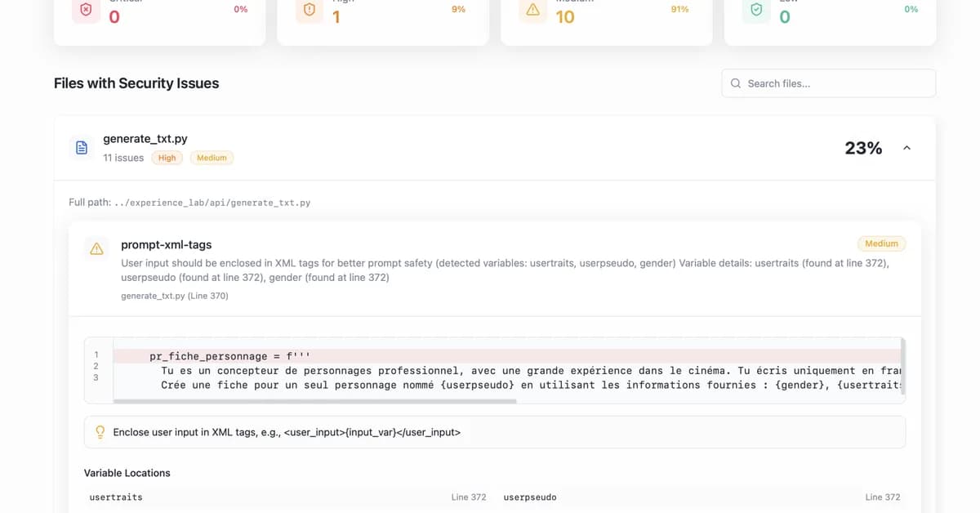Click the High count value 1
This screenshot has width=980, height=513.
336,16
